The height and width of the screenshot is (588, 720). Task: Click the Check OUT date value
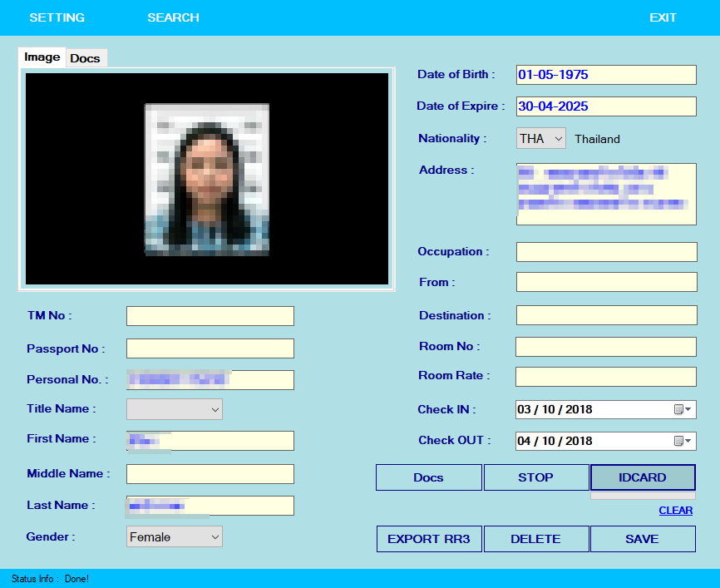point(555,441)
